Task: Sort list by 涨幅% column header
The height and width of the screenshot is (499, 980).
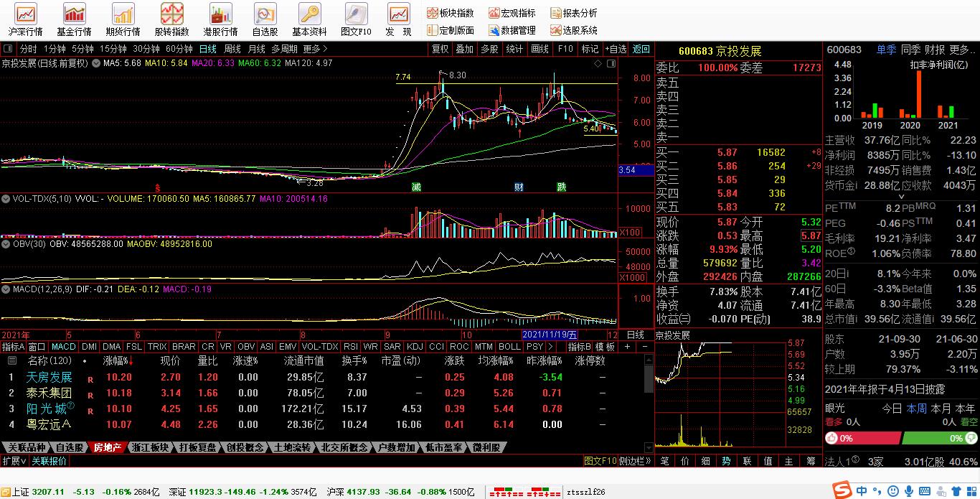Action: click(x=117, y=360)
